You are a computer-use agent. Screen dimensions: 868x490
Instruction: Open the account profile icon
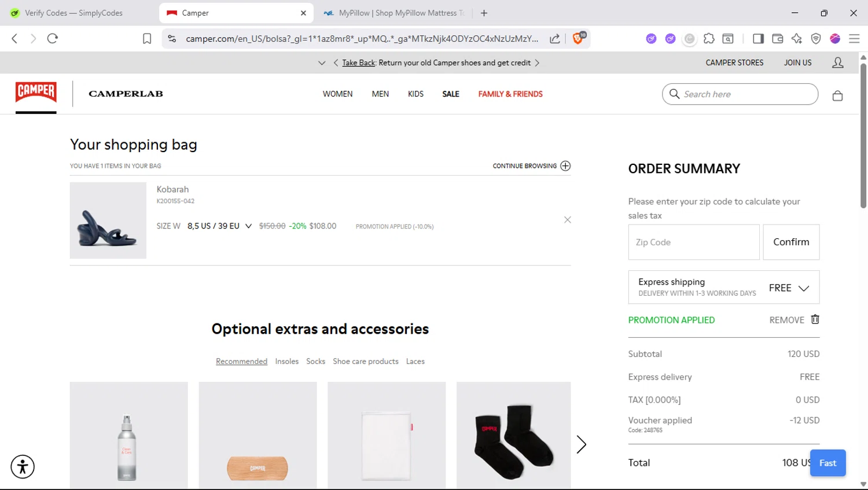click(x=837, y=62)
